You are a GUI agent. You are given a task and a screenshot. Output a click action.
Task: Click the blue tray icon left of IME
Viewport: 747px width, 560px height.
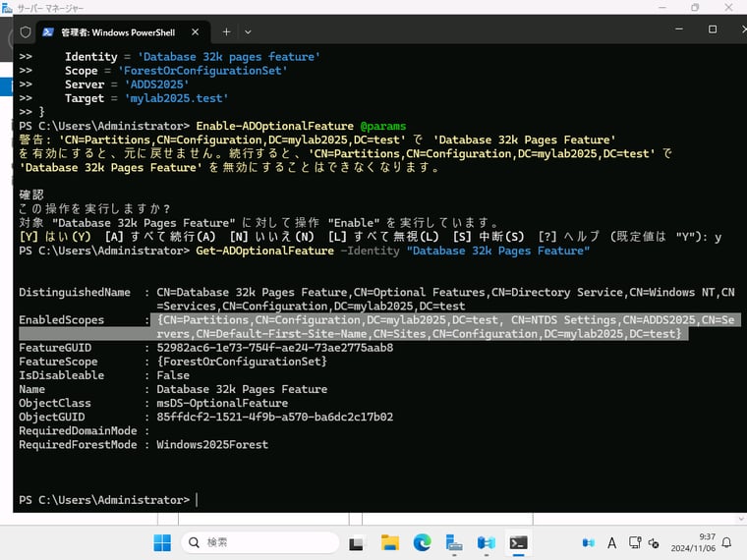pyautogui.click(x=589, y=542)
